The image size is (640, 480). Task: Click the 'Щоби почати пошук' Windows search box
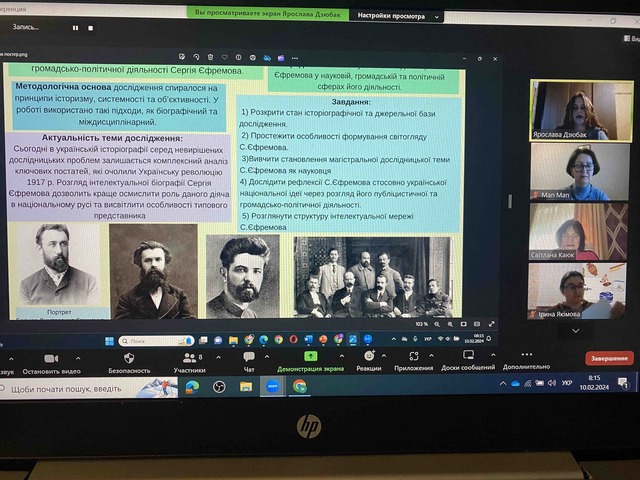tap(89, 389)
